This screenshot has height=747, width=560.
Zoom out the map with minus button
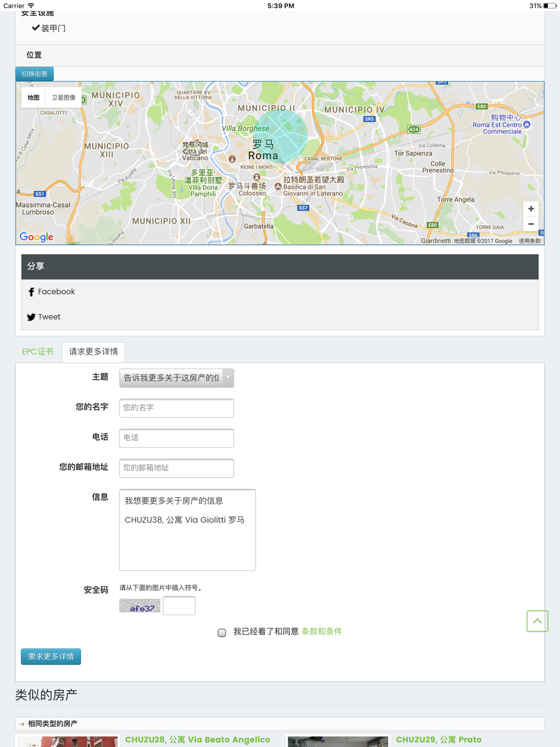click(x=531, y=224)
